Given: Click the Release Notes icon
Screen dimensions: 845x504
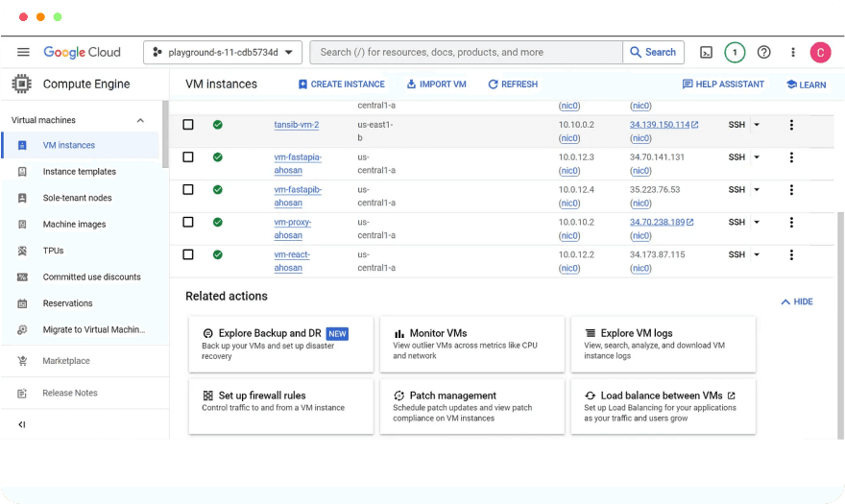Looking at the screenshot, I should pyautogui.click(x=22, y=393).
